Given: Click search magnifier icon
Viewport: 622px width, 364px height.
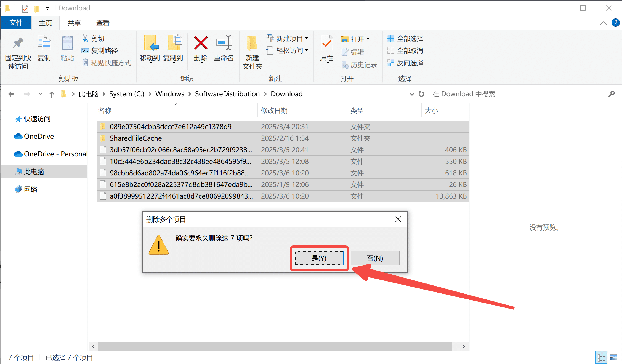Looking at the screenshot, I should click(x=612, y=94).
